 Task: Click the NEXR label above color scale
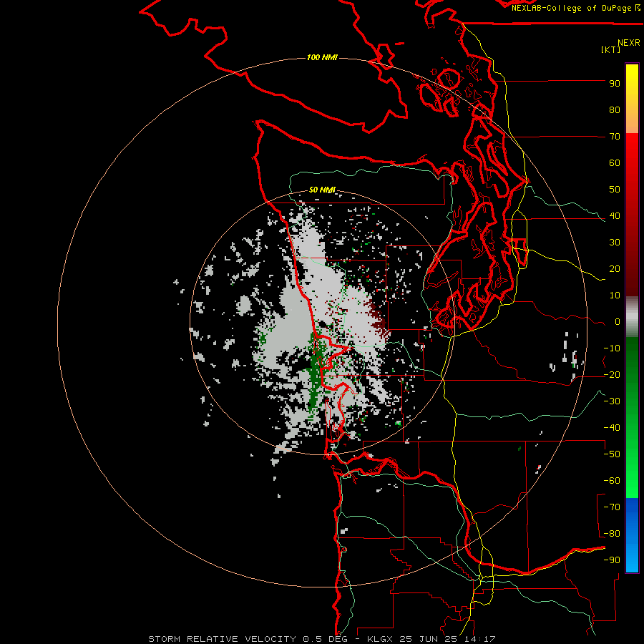[x=629, y=43]
